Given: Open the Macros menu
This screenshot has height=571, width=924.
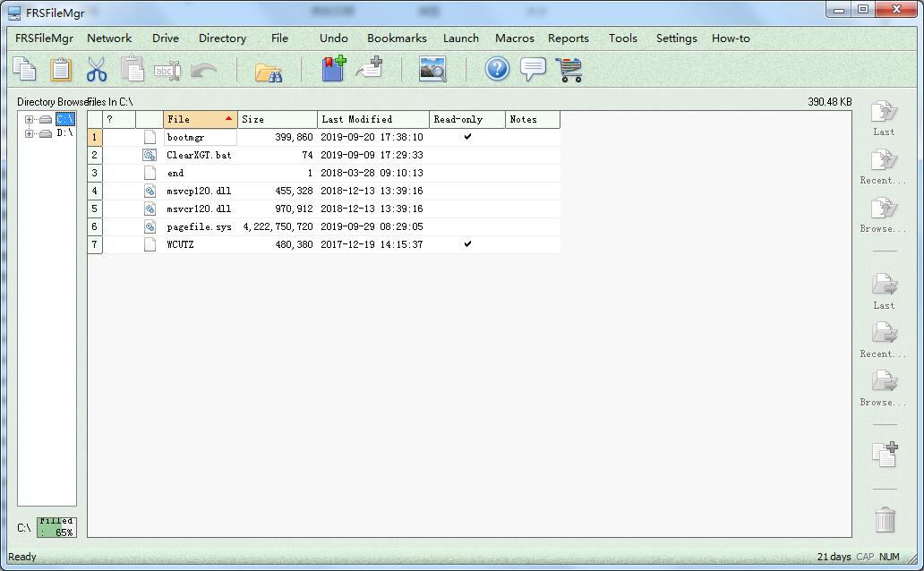Looking at the screenshot, I should click(x=515, y=38).
